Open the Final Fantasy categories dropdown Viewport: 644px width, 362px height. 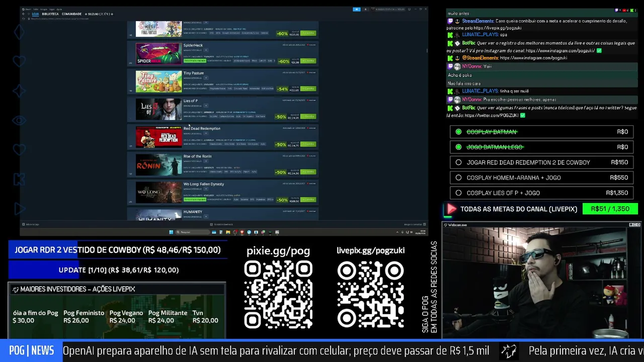[x=206, y=23]
